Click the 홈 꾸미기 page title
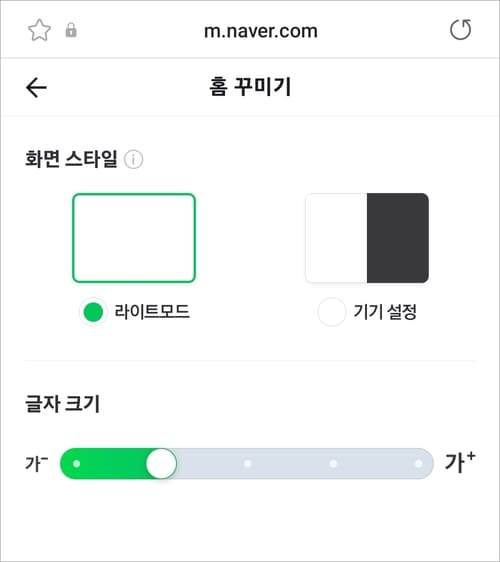The height and width of the screenshot is (562, 500). coord(250,87)
